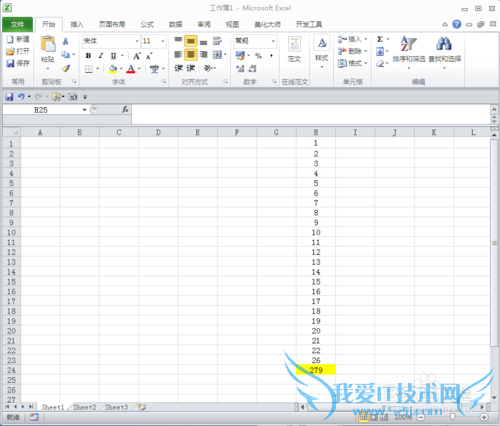This screenshot has width=500, height=426.
Task: Toggle Middle Align button
Action: [191, 41]
